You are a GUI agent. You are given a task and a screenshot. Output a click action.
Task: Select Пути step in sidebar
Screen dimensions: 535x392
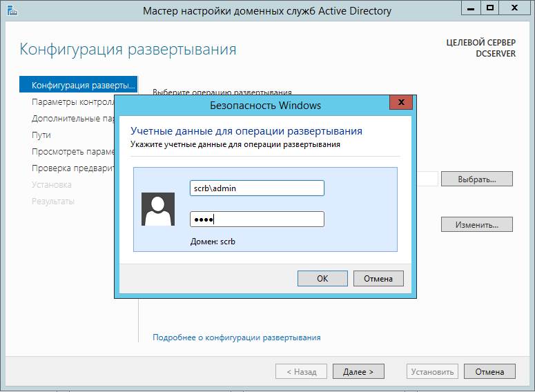41,135
